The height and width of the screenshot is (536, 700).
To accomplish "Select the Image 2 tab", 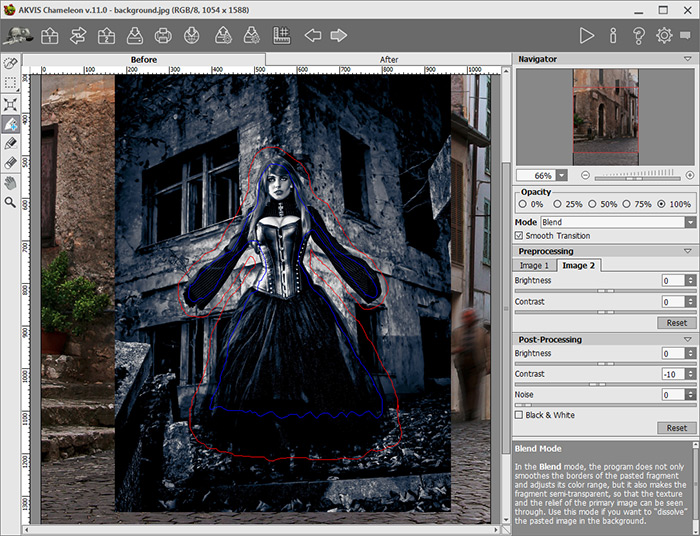I will pyautogui.click(x=579, y=266).
